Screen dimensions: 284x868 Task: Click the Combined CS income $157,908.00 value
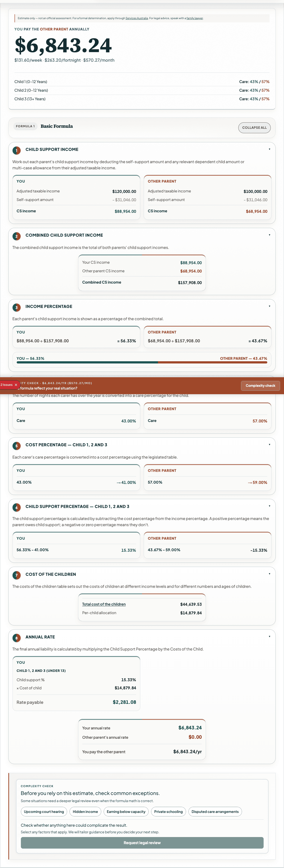190,283
